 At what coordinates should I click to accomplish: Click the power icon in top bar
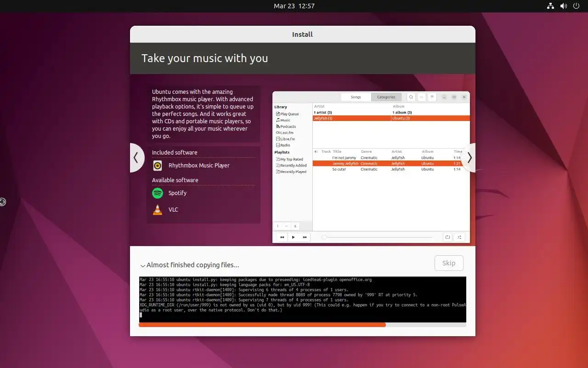[x=577, y=6]
